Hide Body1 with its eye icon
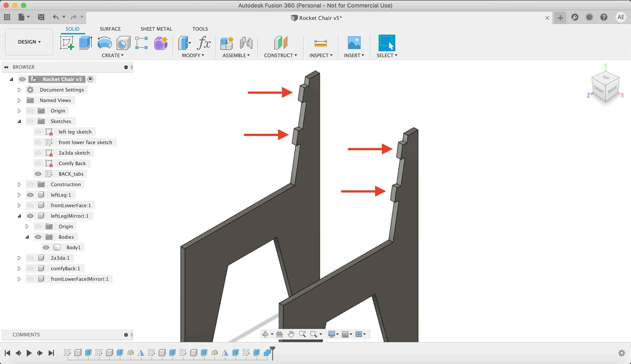This screenshot has height=364, width=631. click(x=46, y=247)
